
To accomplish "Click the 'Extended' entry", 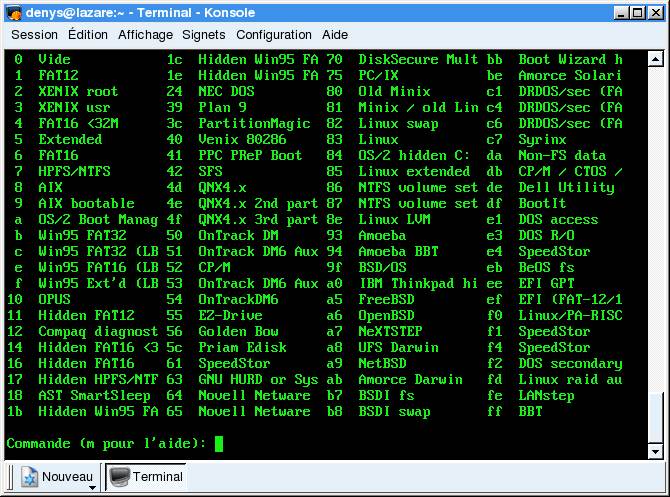I will [x=70, y=139].
